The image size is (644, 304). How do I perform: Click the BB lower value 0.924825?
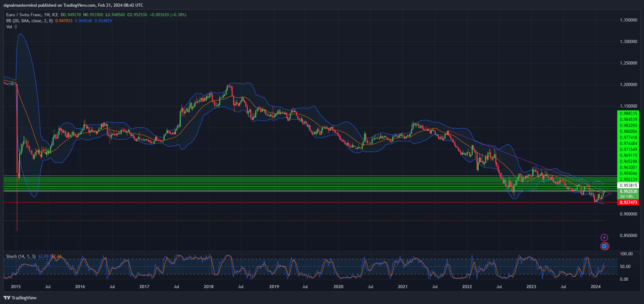(x=103, y=21)
